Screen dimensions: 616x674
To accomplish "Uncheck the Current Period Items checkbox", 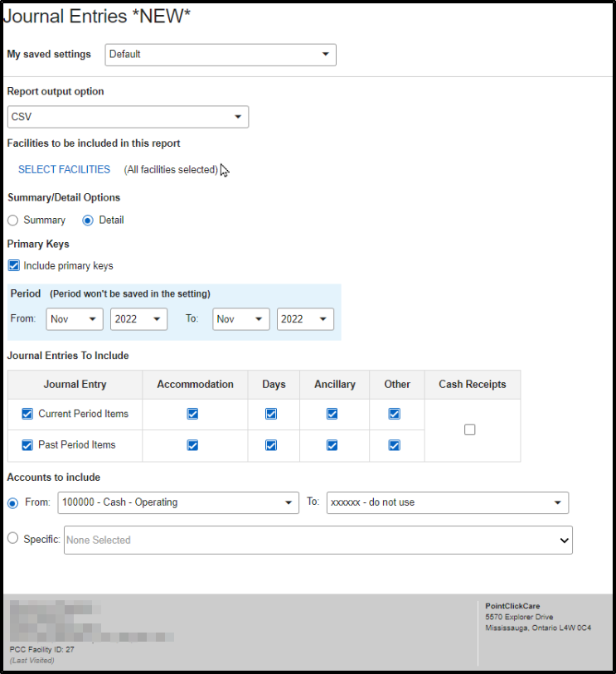I will pyautogui.click(x=27, y=414).
